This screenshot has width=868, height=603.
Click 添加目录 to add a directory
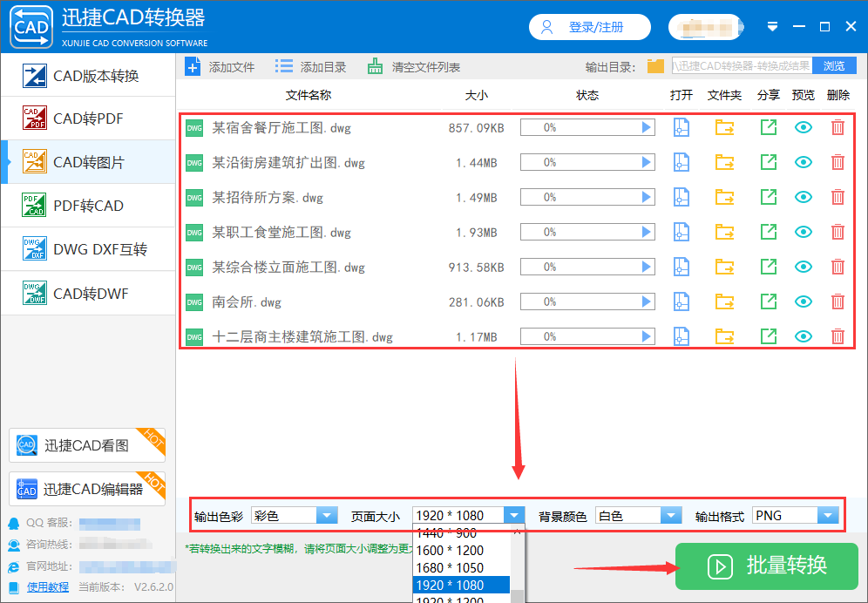click(310, 67)
